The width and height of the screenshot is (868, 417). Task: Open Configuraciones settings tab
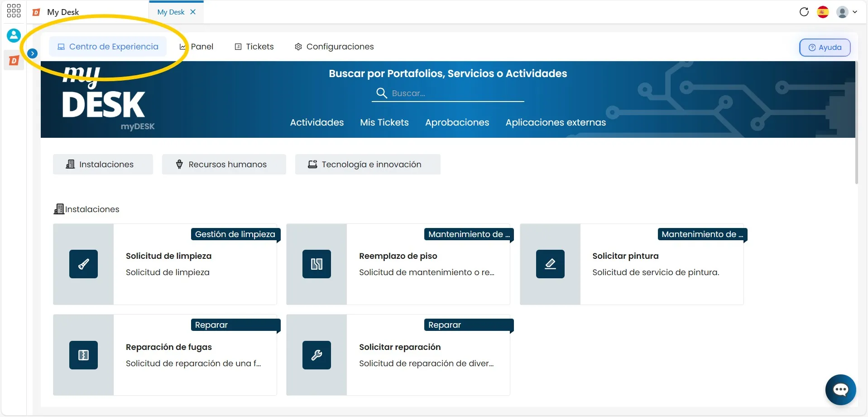(334, 47)
